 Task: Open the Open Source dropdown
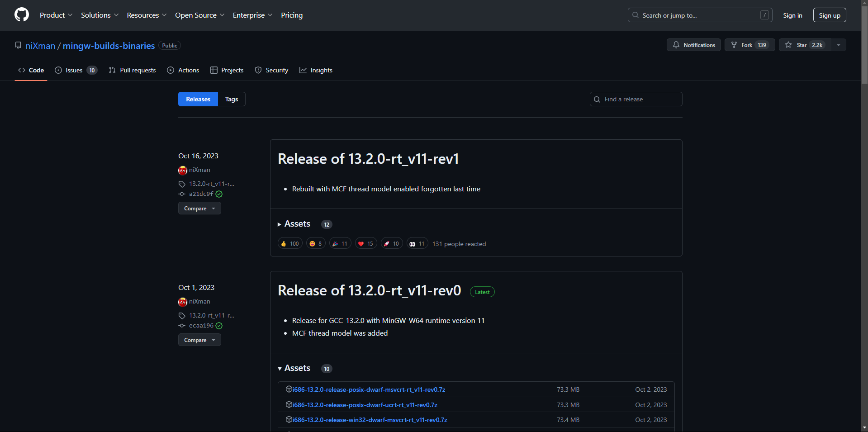(199, 15)
